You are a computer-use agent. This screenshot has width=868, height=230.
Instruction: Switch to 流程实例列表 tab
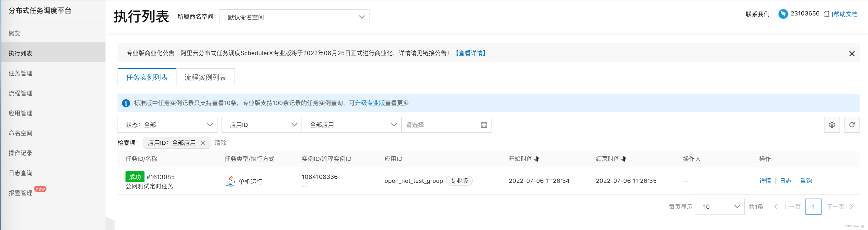tap(205, 77)
